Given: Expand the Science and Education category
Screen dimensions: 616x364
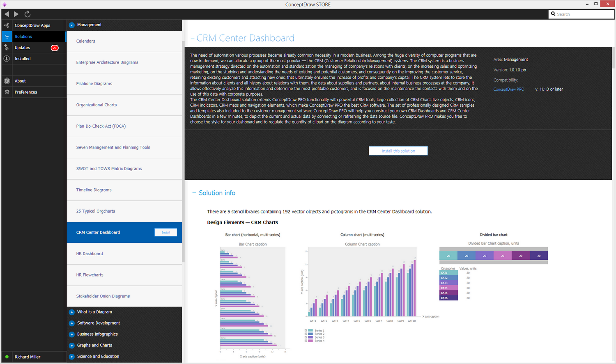Looking at the screenshot, I should click(72, 356).
